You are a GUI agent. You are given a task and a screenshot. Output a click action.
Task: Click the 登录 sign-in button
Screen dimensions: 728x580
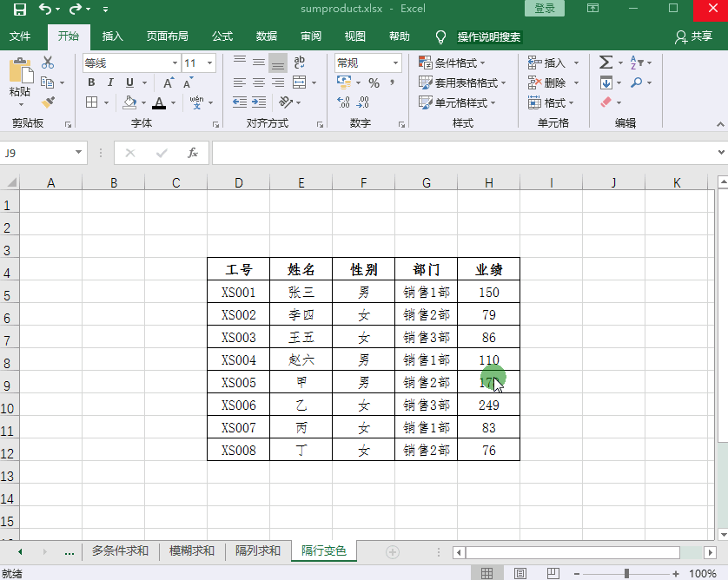(x=545, y=9)
